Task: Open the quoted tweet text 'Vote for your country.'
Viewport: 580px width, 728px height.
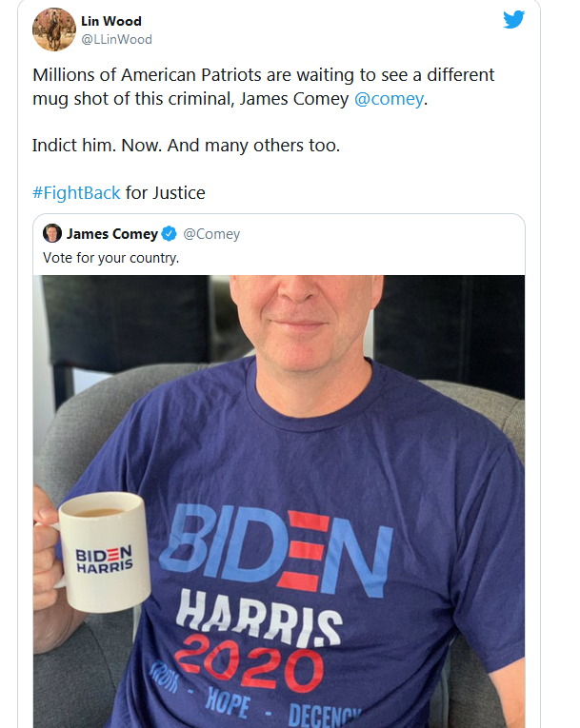Action: [110, 258]
